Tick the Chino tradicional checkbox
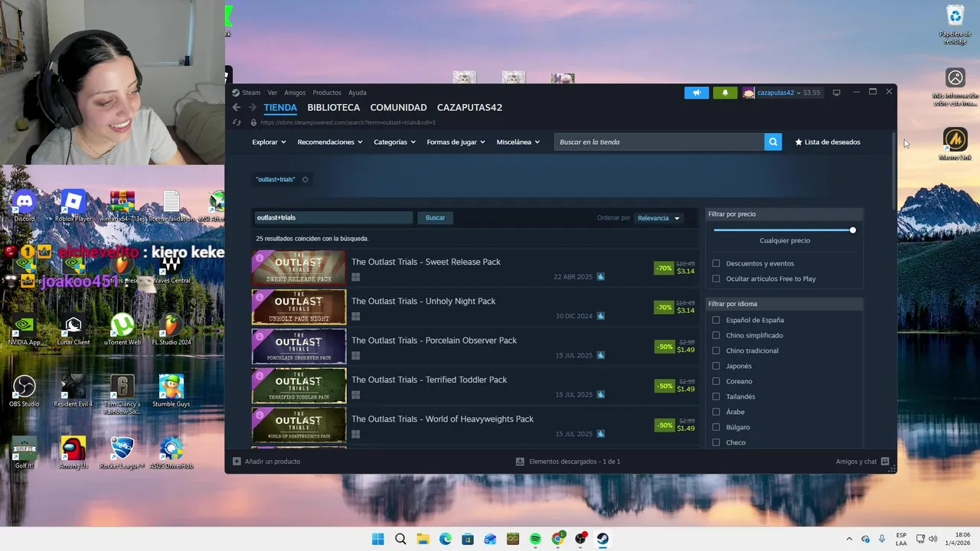This screenshot has height=551, width=980. point(716,350)
